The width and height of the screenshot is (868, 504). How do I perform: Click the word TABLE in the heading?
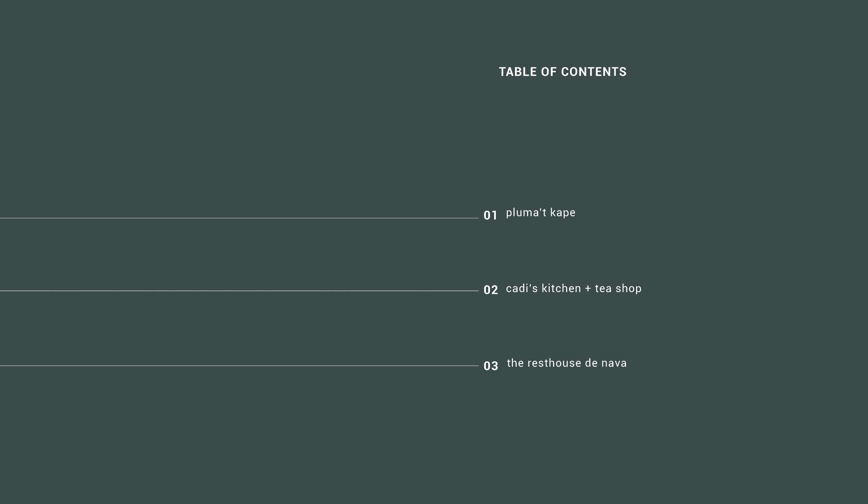[x=518, y=72]
